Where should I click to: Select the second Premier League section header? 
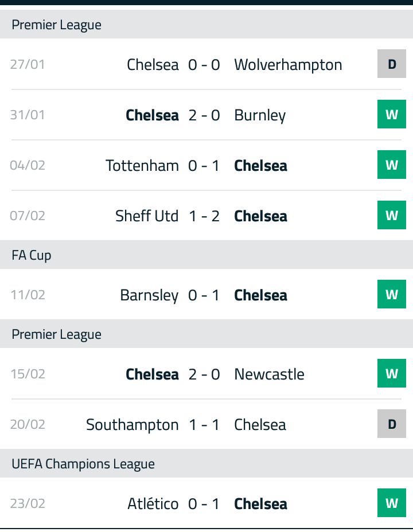point(206,334)
